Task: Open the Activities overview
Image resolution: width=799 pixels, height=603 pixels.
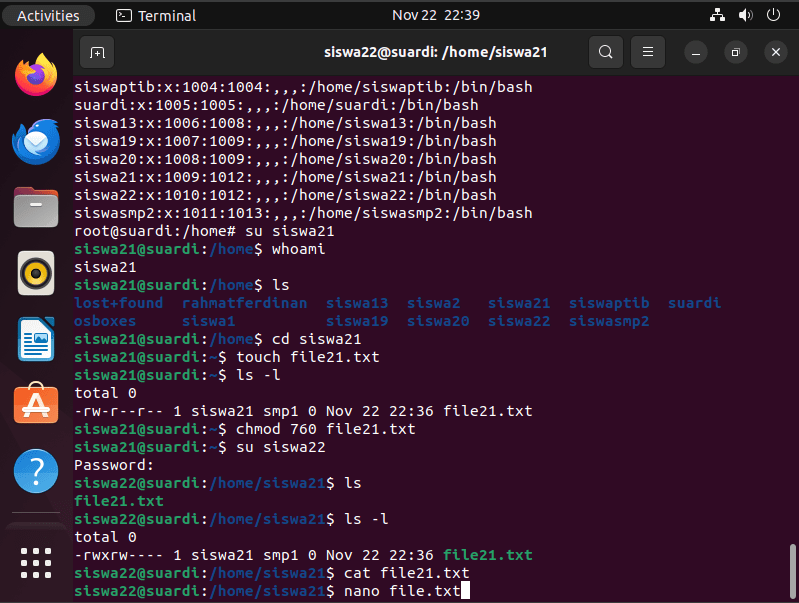Action: 48,16
